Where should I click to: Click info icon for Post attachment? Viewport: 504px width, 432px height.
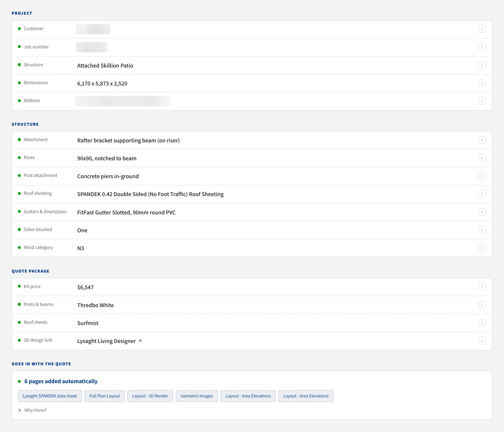point(482,176)
